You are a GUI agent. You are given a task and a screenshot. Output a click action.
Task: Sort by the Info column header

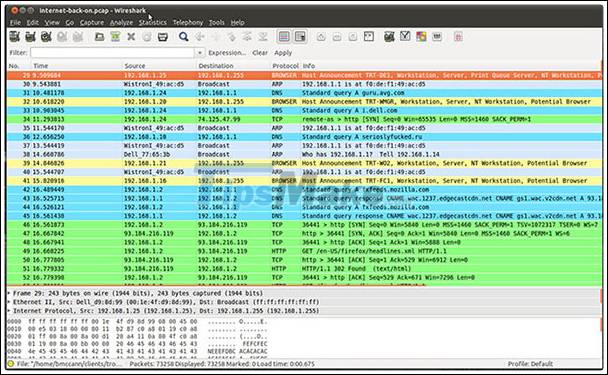coord(451,66)
